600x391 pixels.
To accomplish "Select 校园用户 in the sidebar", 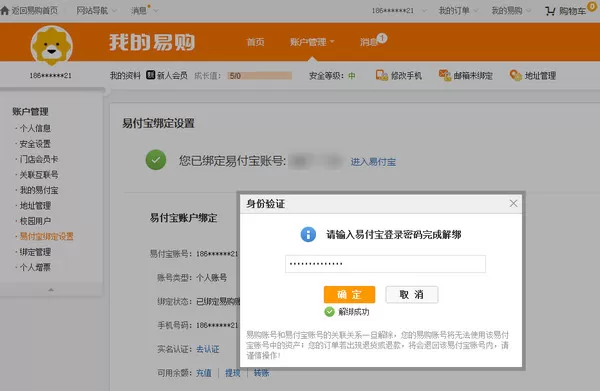I will point(35,221).
